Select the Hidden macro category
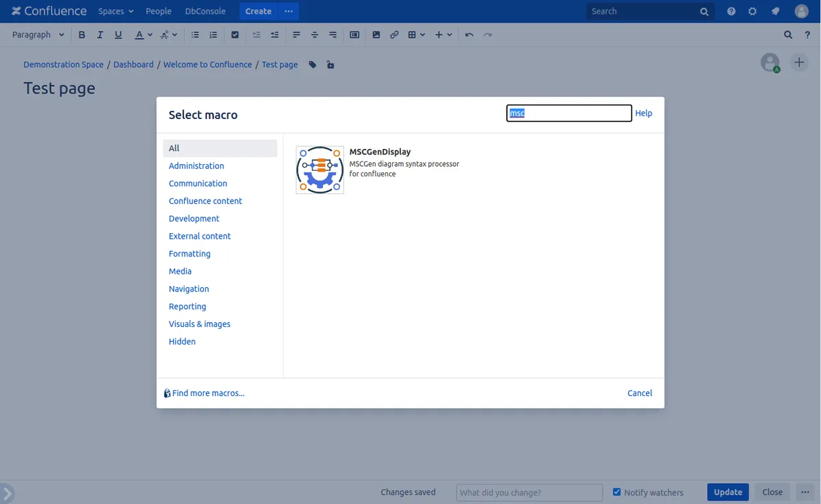Viewport: 821px width, 504px height. 182,342
